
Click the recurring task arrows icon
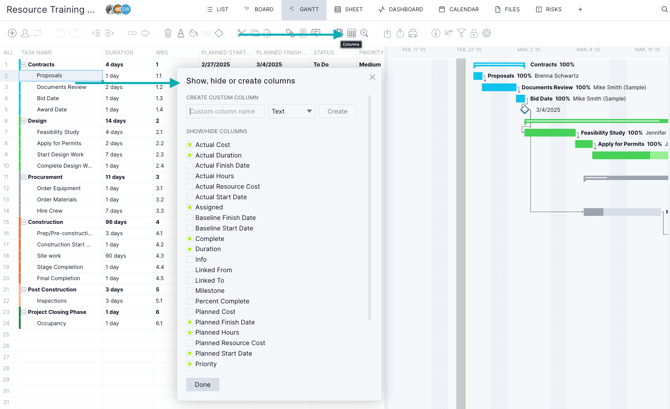[x=38, y=33]
